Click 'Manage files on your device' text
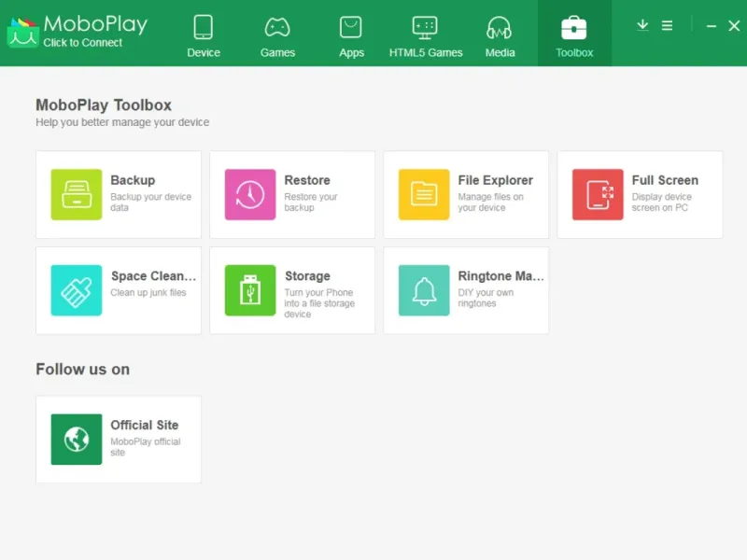The image size is (747, 560). pyautogui.click(x=491, y=202)
